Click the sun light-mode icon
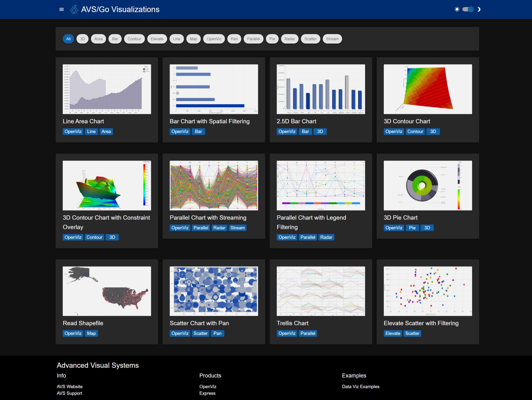532x400 pixels. coord(457,9)
